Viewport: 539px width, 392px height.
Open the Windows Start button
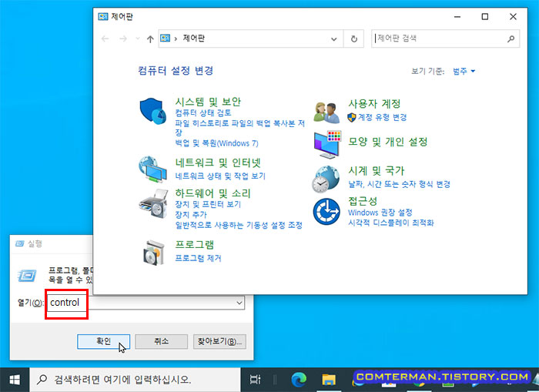point(15,380)
